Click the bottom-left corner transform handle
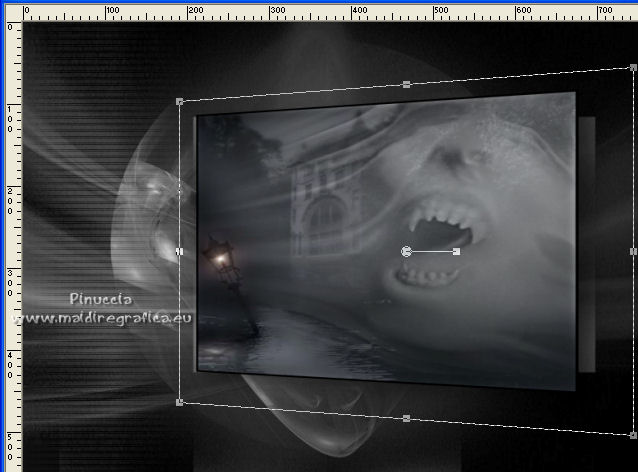638x472 pixels. 179,402
